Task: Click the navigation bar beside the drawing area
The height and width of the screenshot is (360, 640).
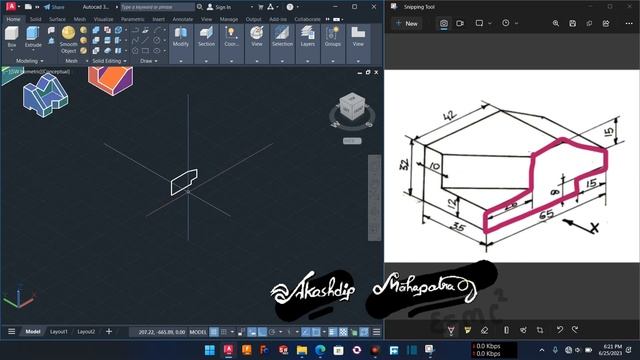Action: click(x=374, y=198)
